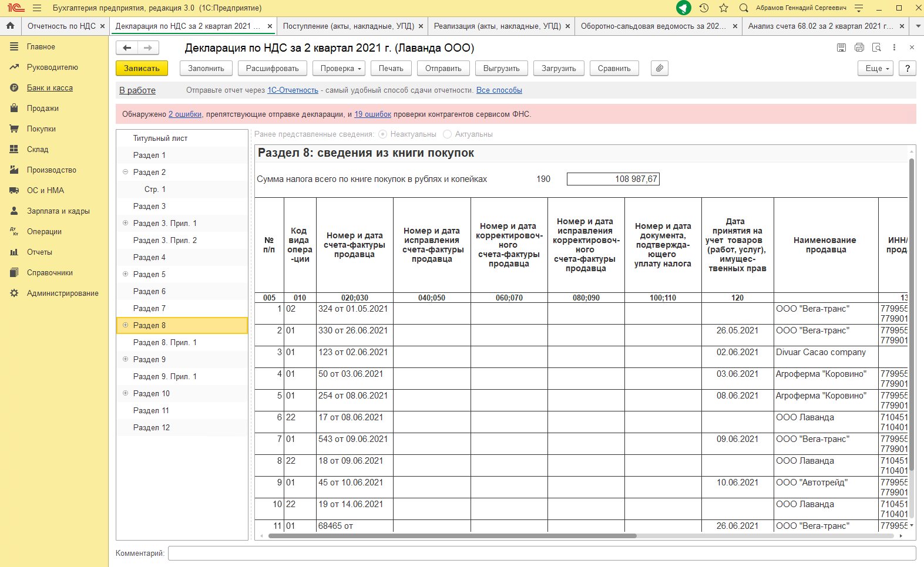Expand the Раздел 2 tree node
Screen dimensions: 924x567
click(x=125, y=172)
